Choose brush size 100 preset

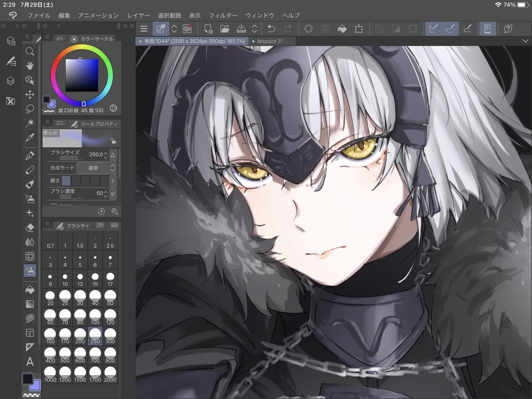tap(95, 317)
